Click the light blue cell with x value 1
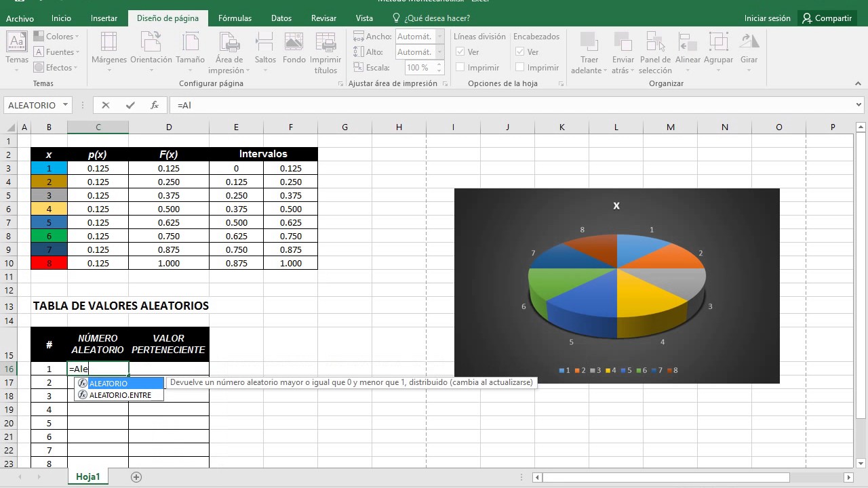The image size is (868, 488). tap(49, 168)
